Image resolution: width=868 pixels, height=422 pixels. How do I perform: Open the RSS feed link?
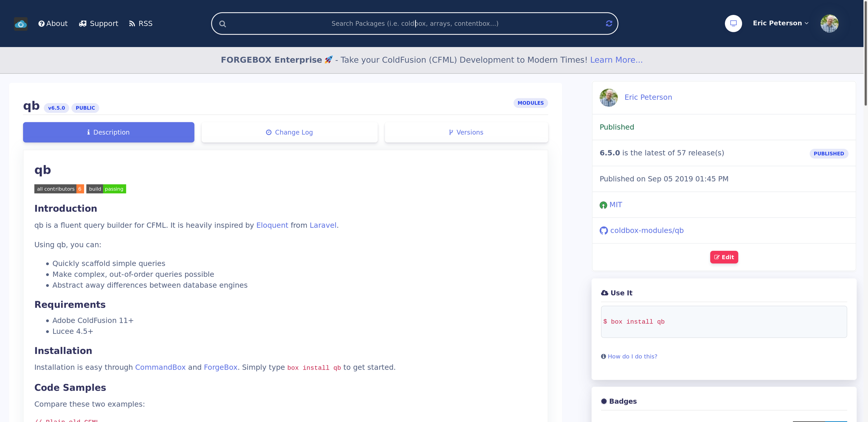141,24
